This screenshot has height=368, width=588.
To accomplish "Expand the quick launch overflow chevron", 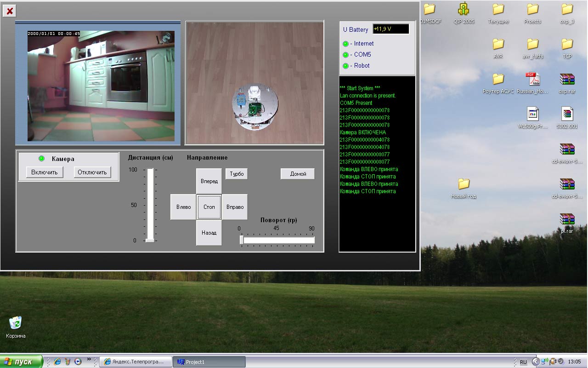I will (x=89, y=360).
